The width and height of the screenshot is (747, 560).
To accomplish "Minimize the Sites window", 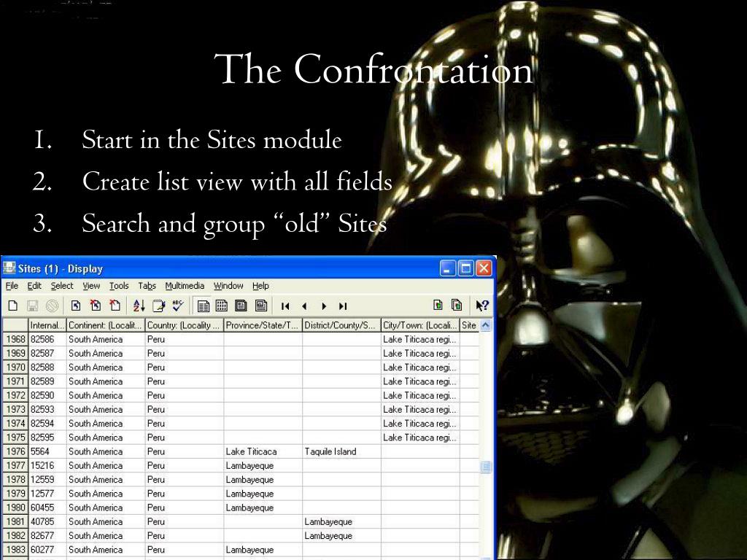I will tap(447, 268).
